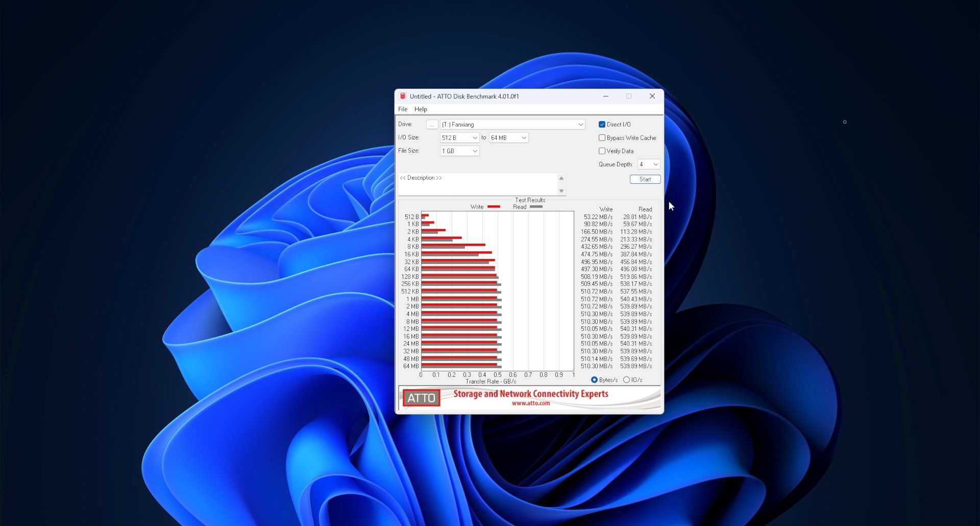Click the 128 KB row label
The height and width of the screenshot is (526, 980).
point(410,277)
